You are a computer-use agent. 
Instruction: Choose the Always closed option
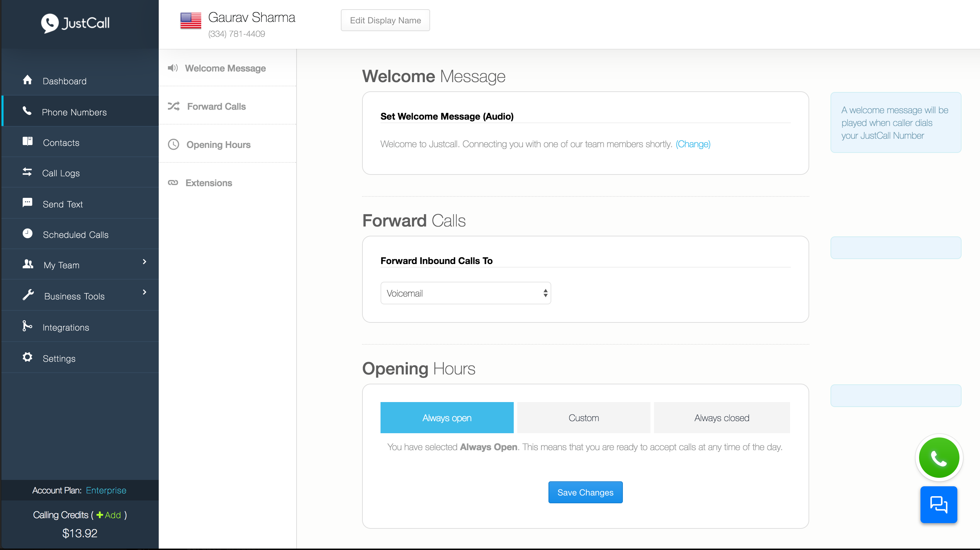(722, 418)
